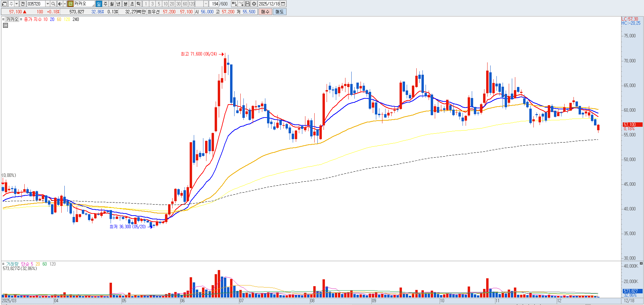This screenshot has height=305, width=644.
Task: Click the add indicator line icon
Action: [241, 4]
